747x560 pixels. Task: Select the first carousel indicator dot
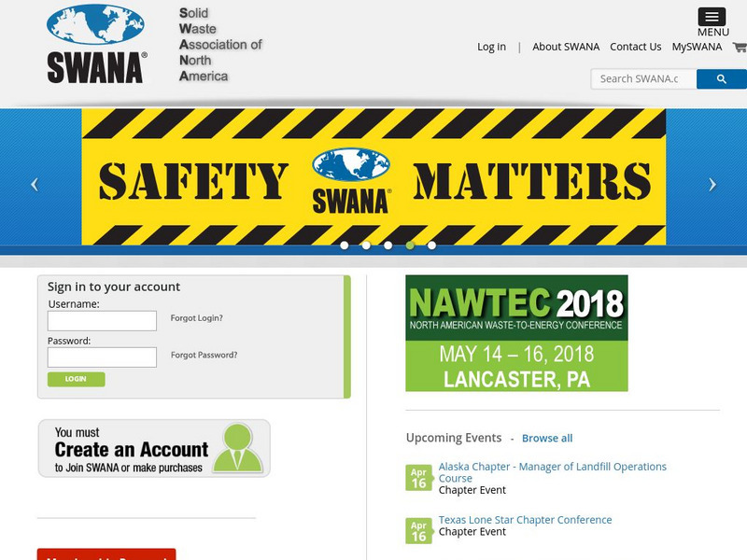[345, 247]
